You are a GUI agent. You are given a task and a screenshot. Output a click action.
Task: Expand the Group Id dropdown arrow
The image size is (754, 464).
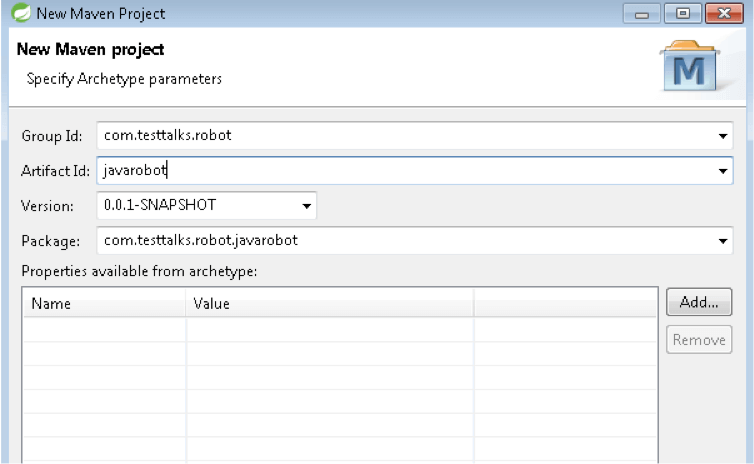[723, 136]
